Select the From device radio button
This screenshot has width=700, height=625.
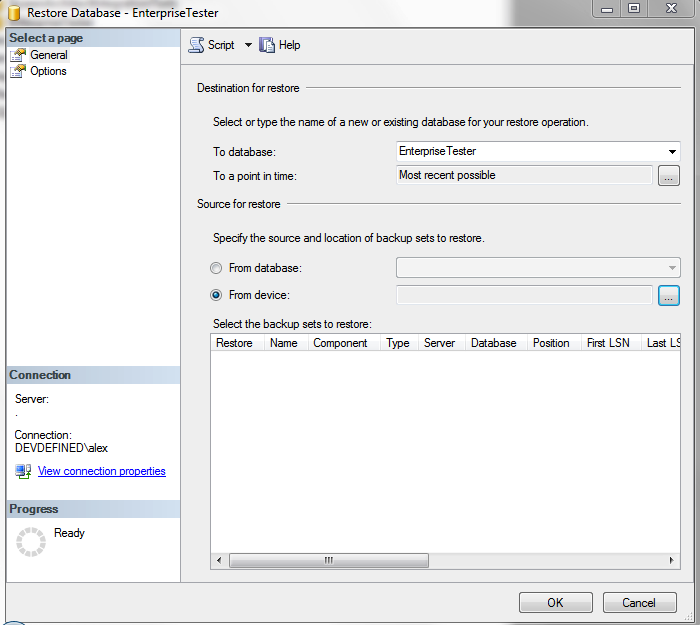216,295
